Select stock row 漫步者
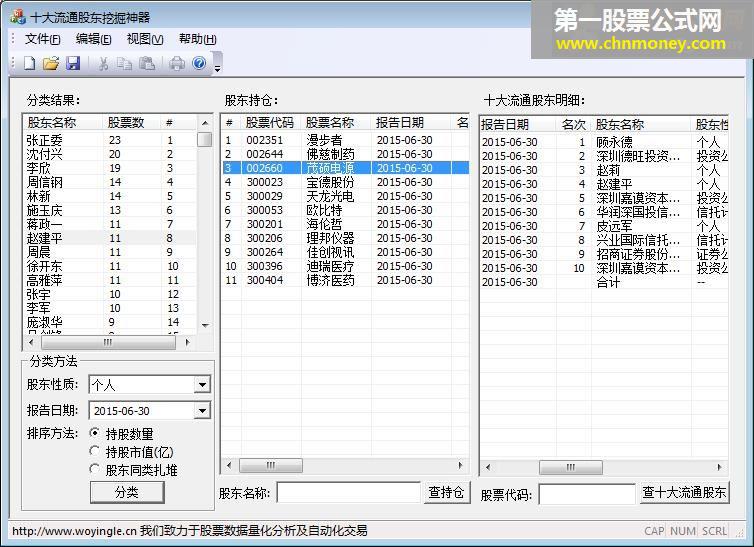 pos(345,140)
